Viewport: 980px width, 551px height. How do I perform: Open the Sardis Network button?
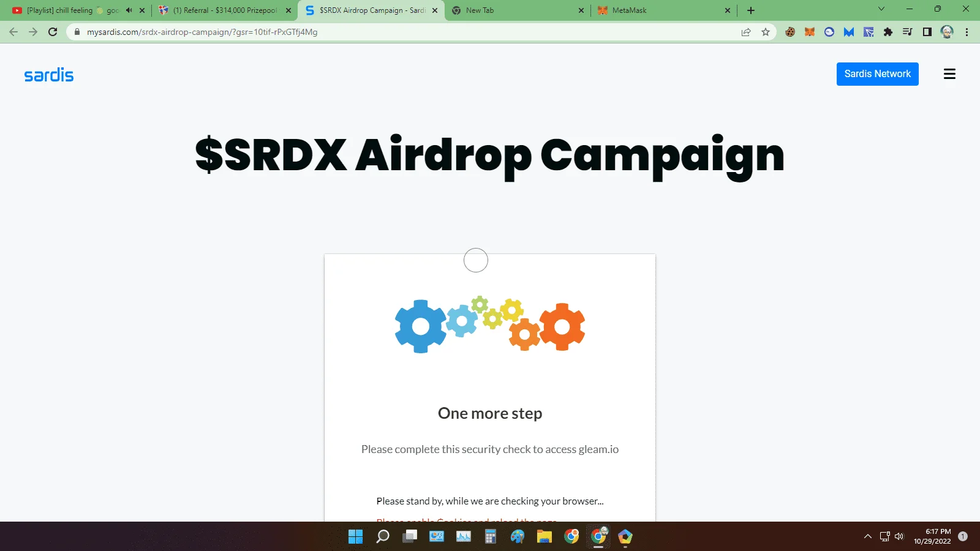pos(877,74)
